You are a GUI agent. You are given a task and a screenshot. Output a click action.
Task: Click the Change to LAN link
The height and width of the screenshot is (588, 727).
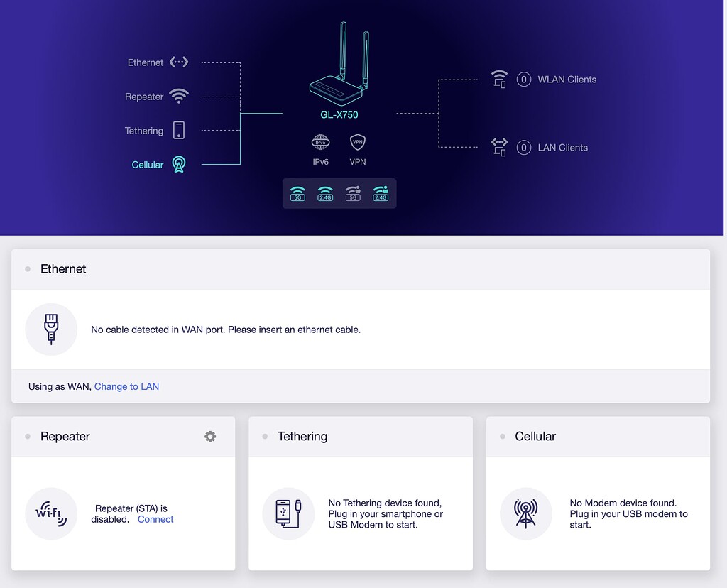[x=126, y=387]
